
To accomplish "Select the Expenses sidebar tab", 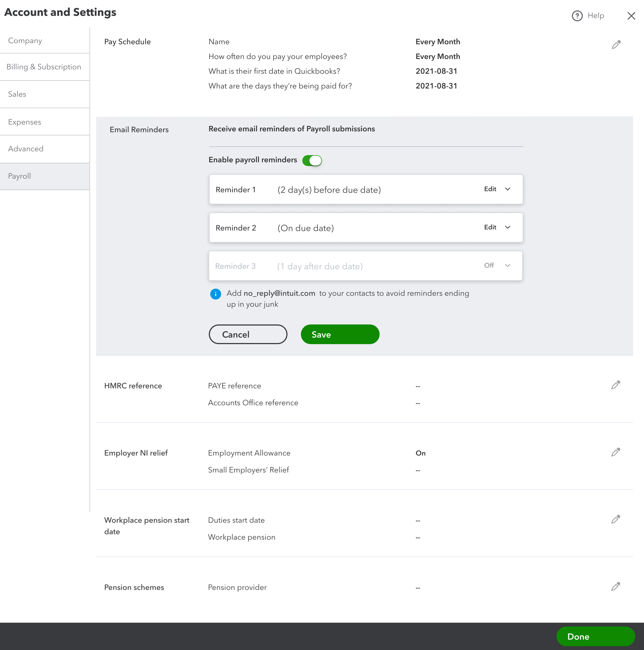I will [24, 122].
